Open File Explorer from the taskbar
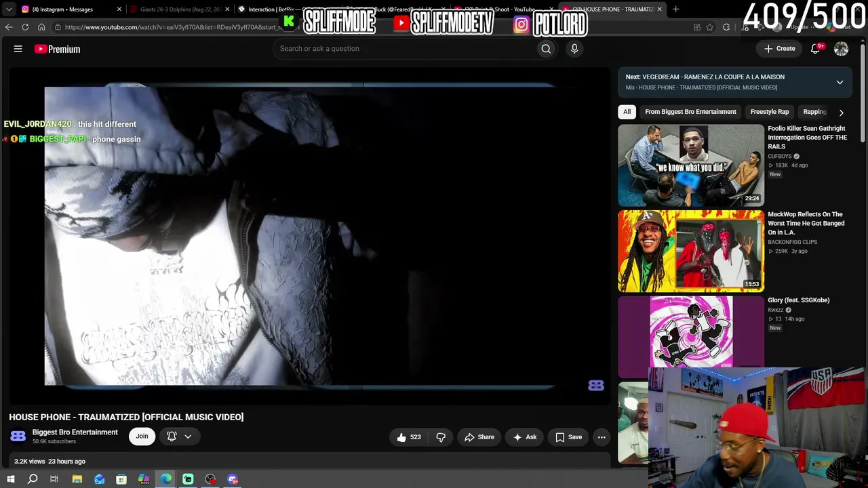 [77, 479]
